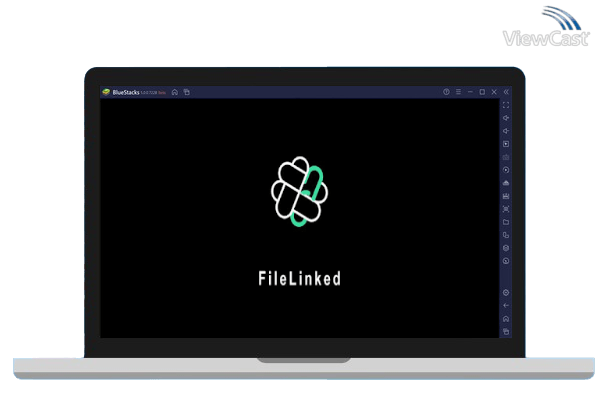Go back using the sidebar arrow icon
The image size is (602, 414).
[x=506, y=306]
